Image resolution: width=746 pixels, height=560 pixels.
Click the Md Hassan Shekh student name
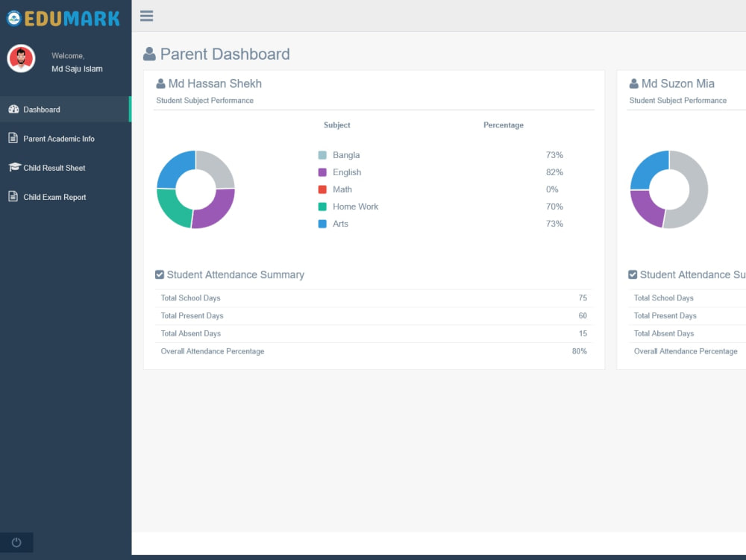215,84
